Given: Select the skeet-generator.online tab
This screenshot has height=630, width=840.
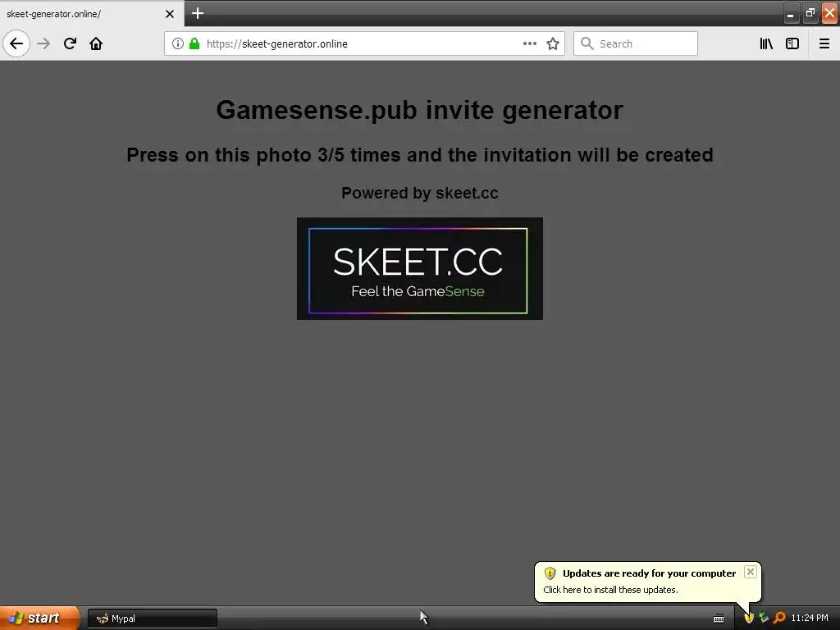Looking at the screenshot, I should pos(92,13).
